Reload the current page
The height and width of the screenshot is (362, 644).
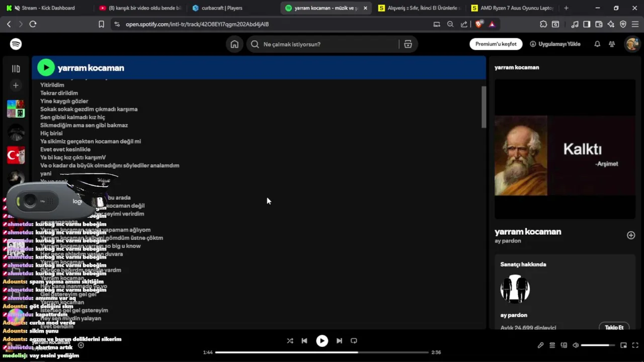[x=33, y=24]
